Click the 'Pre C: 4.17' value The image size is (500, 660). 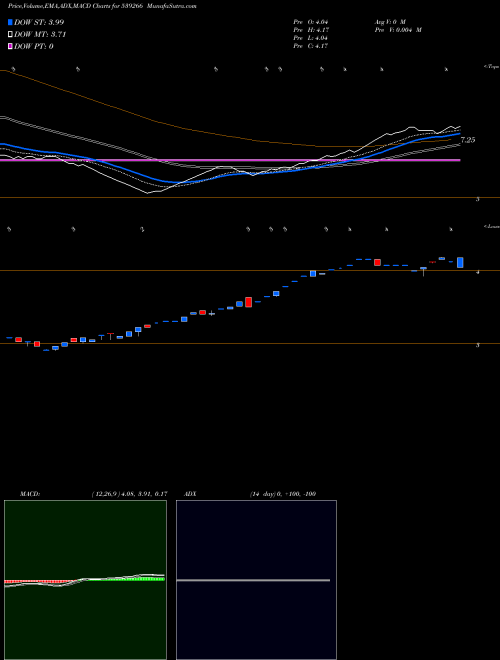coord(311,46)
